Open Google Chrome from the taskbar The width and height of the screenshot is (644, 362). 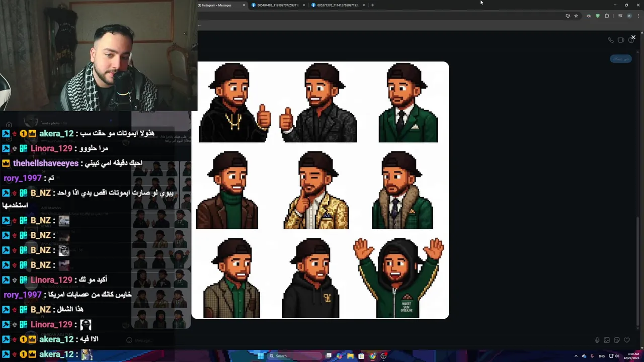click(x=372, y=356)
